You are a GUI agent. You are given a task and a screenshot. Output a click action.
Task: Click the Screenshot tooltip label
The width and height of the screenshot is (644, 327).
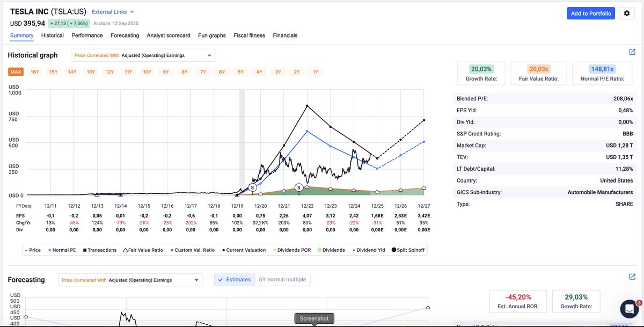click(x=314, y=318)
